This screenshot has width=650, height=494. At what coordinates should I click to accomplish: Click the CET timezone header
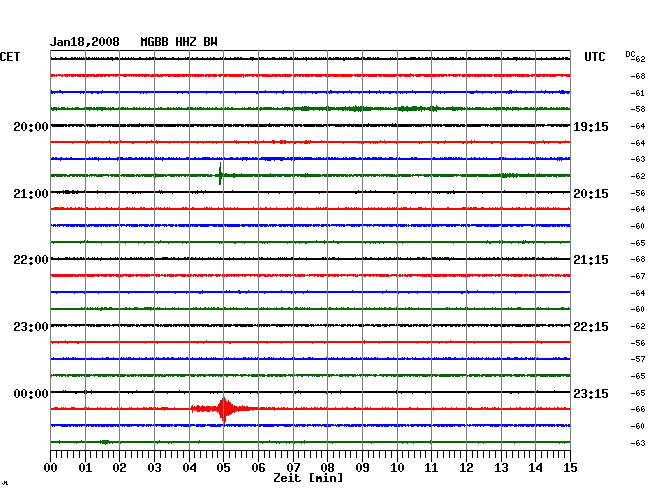click(x=10, y=57)
